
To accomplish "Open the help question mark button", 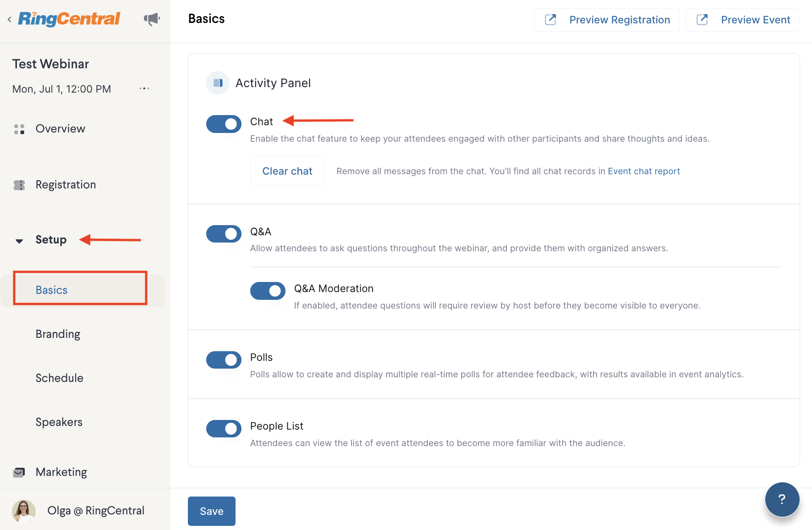I will (x=782, y=499).
